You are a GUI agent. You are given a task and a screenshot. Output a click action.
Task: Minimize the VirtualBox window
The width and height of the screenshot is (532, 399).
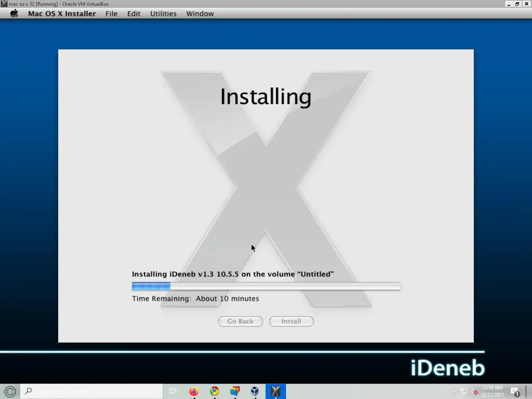509,4
